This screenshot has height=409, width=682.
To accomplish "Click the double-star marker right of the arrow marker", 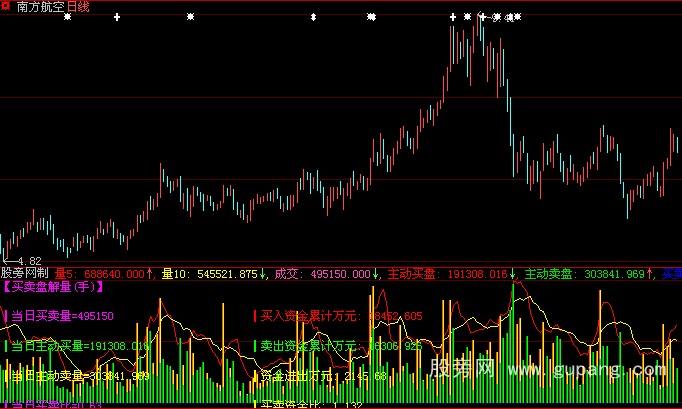I will [371, 17].
